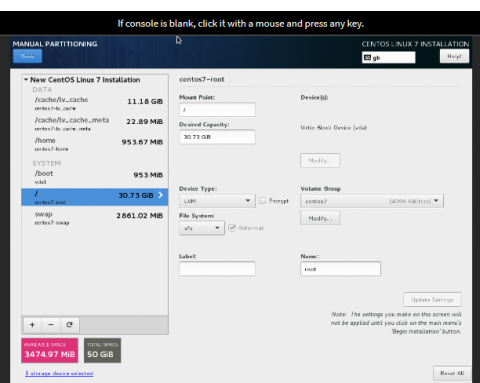Click the remove mount point minus icon
The width and height of the screenshot is (480, 383).
coord(51,325)
